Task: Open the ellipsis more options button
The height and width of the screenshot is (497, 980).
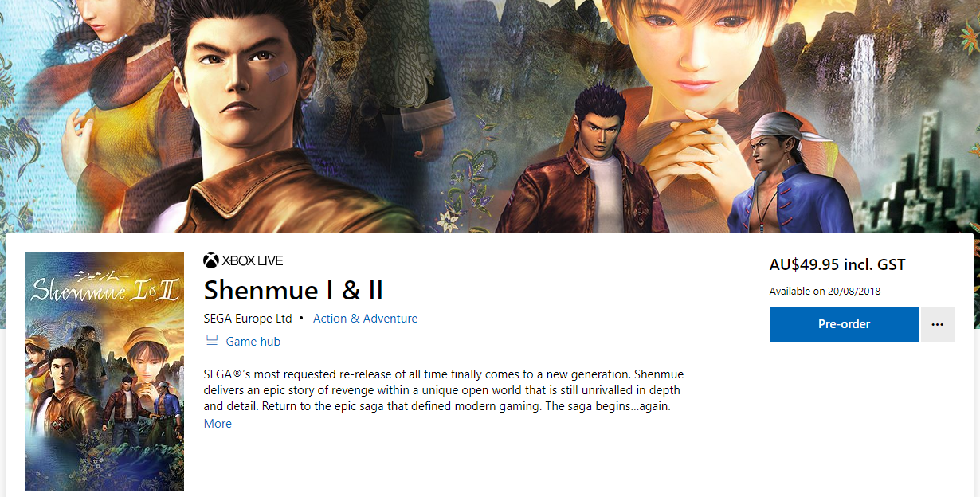Action: pyautogui.click(x=937, y=324)
